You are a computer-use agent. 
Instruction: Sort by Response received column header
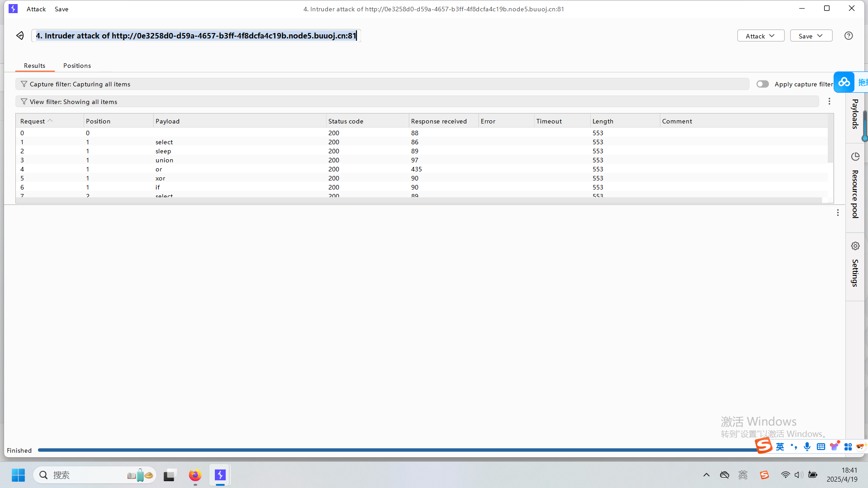point(444,121)
